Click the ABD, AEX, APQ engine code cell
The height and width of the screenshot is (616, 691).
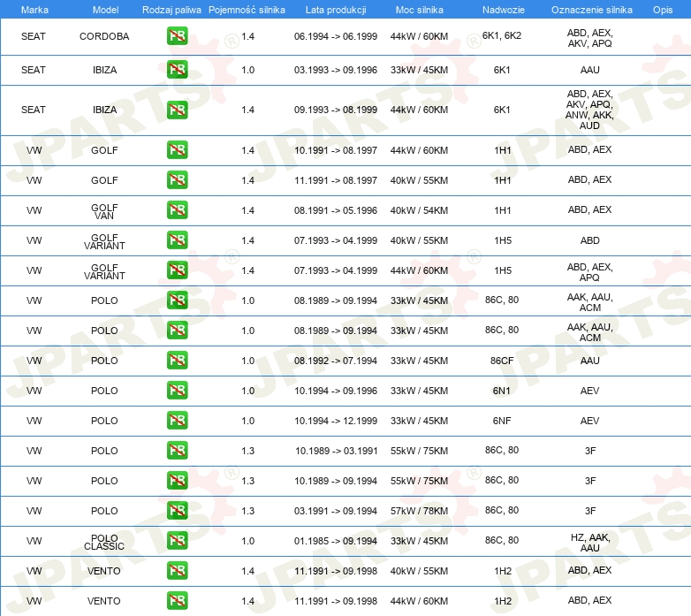pyautogui.click(x=589, y=272)
